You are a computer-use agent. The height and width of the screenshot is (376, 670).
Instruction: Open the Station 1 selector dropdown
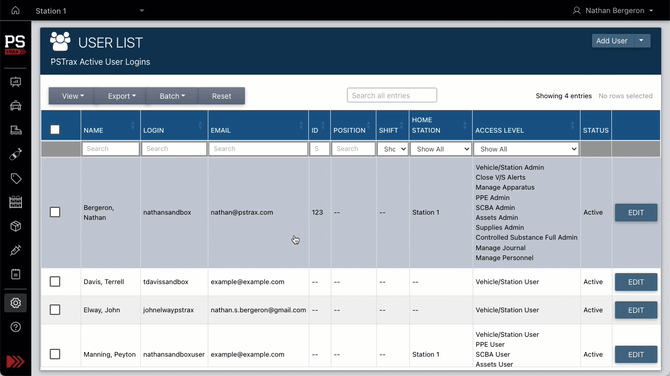(x=89, y=11)
